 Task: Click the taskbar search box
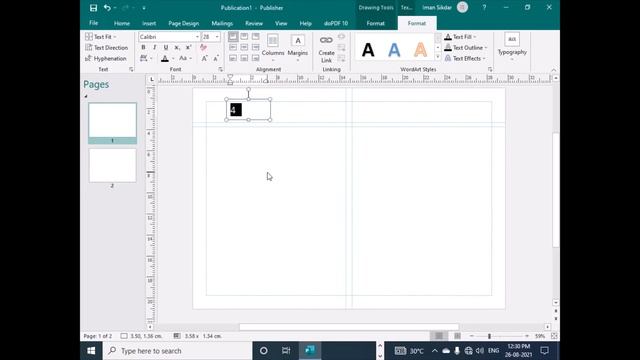point(177,351)
